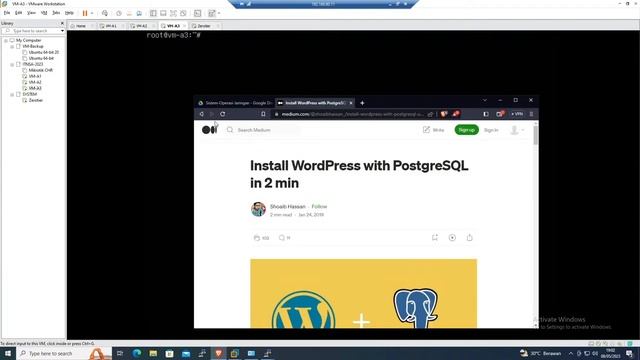Close the Install WordPress browser tab

pyautogui.click(x=351, y=103)
